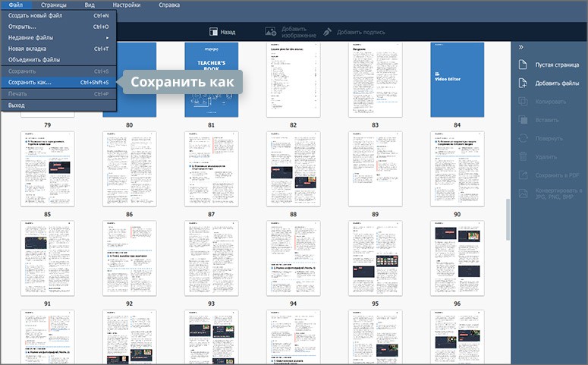Click the Сохранить в PDF icon

tap(523, 175)
